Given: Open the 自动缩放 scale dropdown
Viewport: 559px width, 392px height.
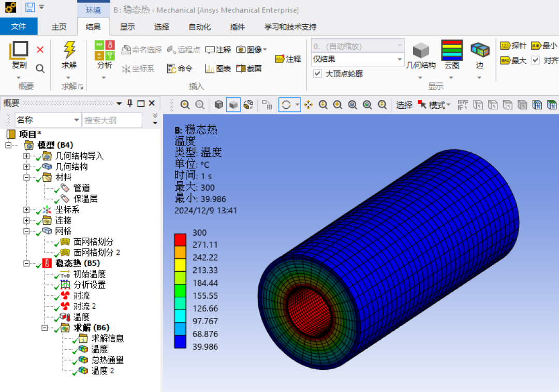Looking at the screenshot, I should point(399,46).
